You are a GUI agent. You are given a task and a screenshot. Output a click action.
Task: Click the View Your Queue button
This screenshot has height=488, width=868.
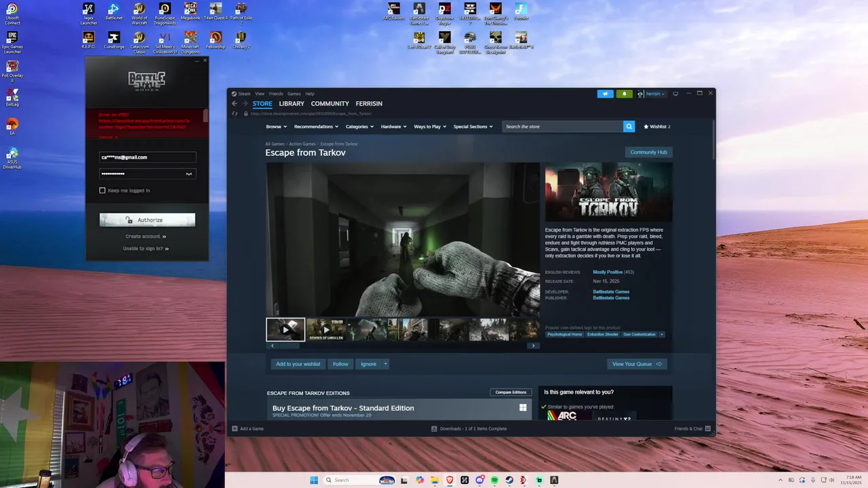[637, 364]
